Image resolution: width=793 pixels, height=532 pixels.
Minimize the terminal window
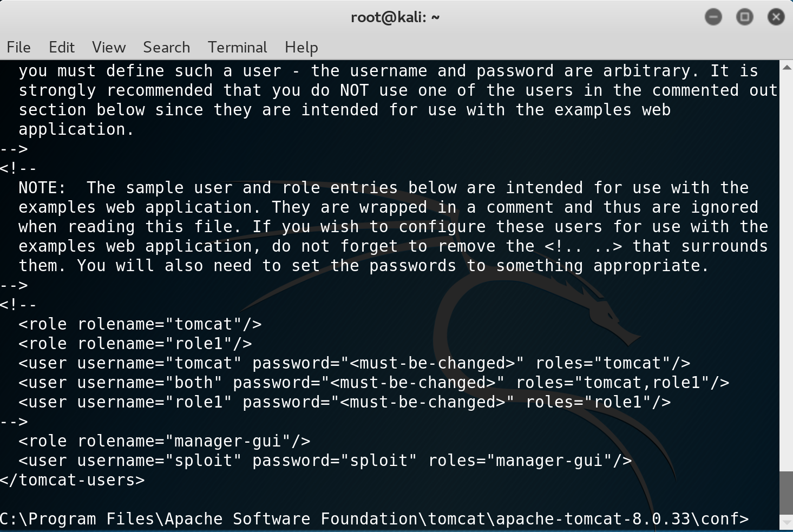tap(713, 17)
